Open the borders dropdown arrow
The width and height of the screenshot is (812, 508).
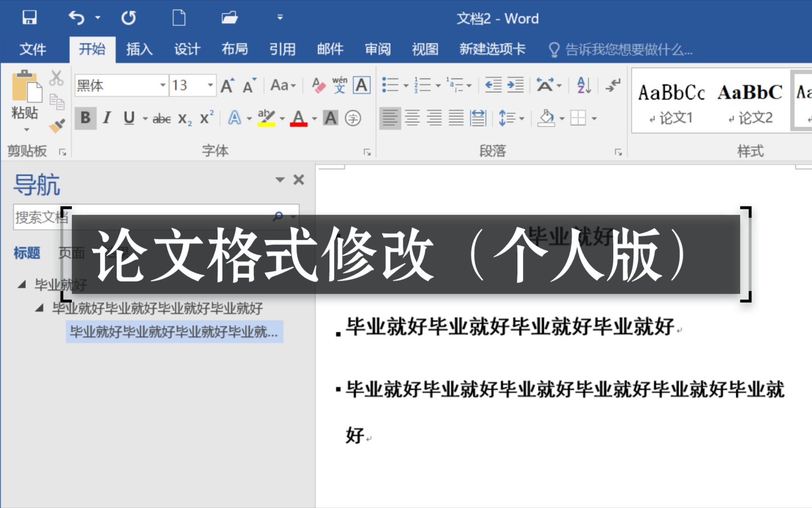594,119
